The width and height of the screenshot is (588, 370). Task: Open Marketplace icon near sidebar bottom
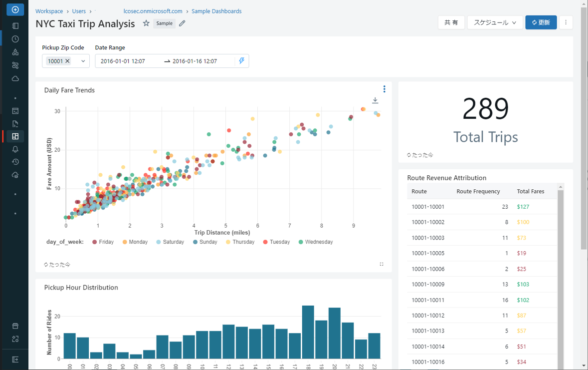[x=15, y=326]
